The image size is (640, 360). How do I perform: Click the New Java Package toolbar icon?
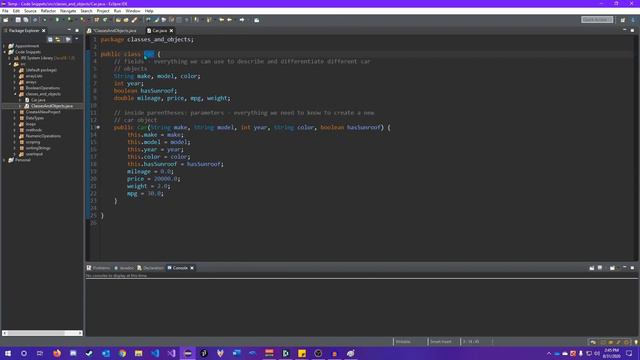(x=97, y=20)
